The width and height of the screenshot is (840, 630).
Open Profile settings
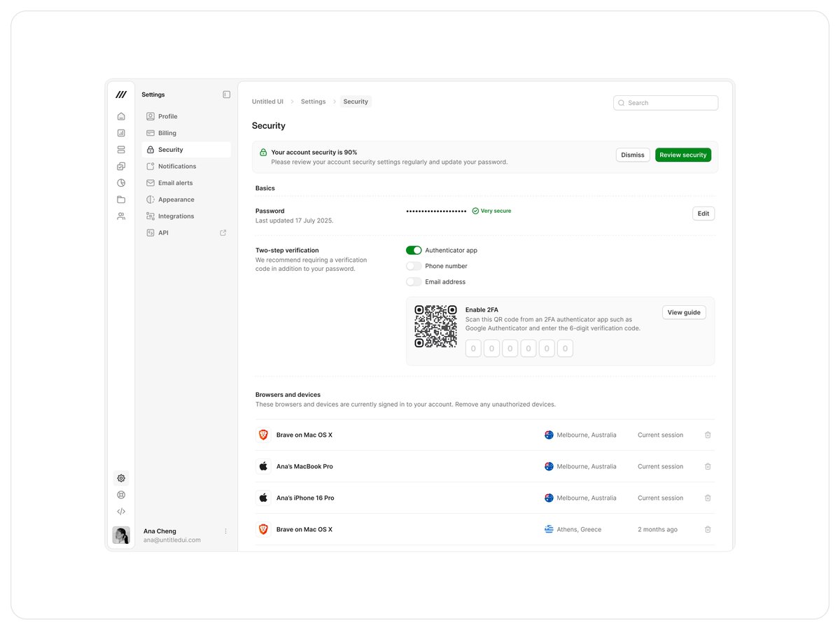pyautogui.click(x=186, y=116)
